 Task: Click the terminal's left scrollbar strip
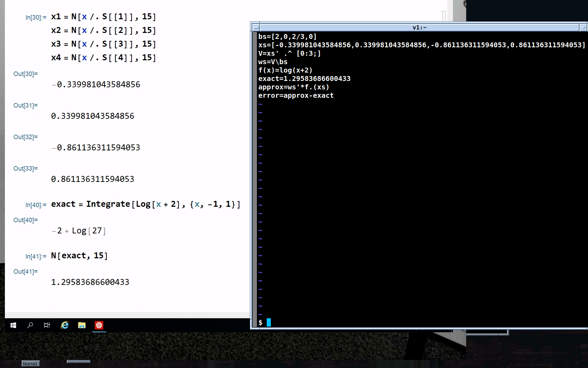point(254,175)
